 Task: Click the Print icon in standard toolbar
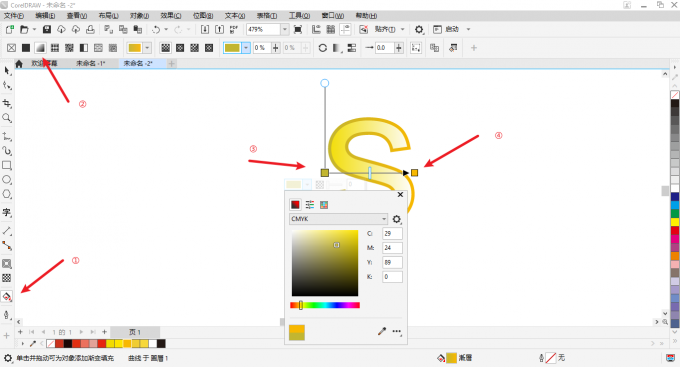(90, 29)
